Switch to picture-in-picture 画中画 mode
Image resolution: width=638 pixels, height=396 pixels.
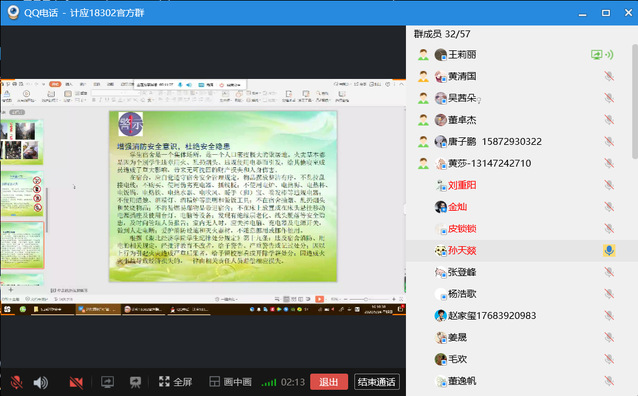230,382
